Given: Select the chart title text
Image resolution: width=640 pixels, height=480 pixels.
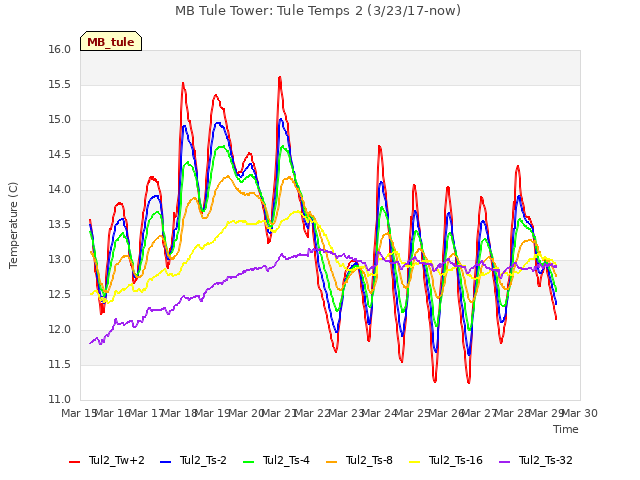Looking at the screenshot, I should pyautogui.click(x=318, y=11).
